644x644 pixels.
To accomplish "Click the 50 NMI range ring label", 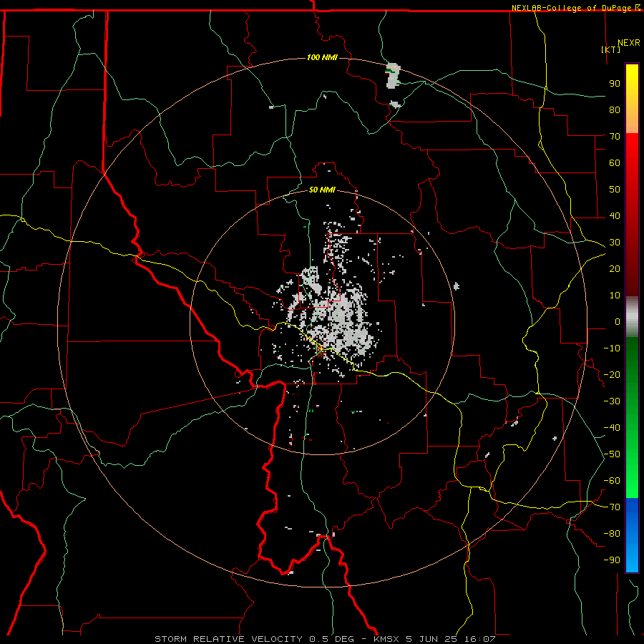I will (322, 190).
